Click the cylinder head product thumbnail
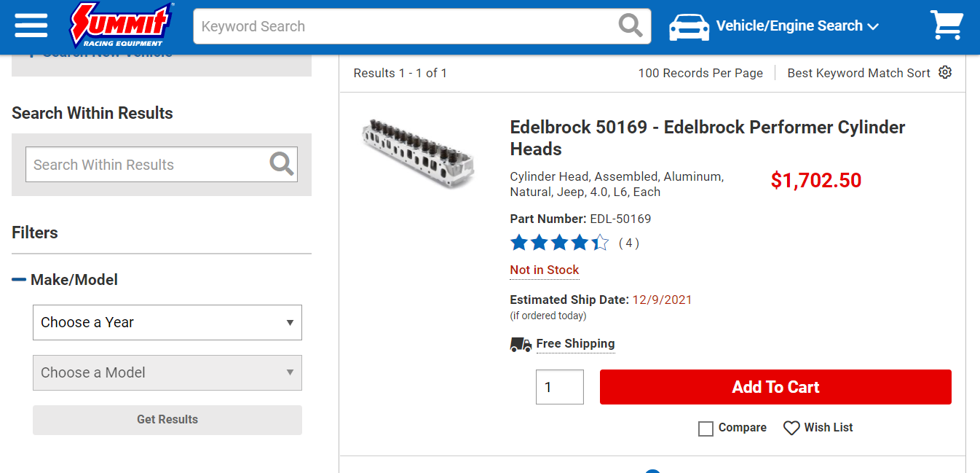Viewport: 980px width, 473px height. (418, 152)
